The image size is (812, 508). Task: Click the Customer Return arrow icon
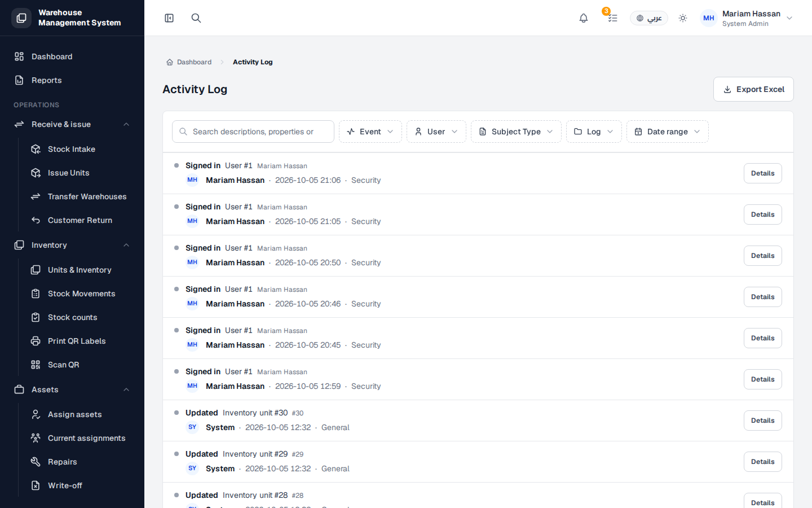[36, 220]
